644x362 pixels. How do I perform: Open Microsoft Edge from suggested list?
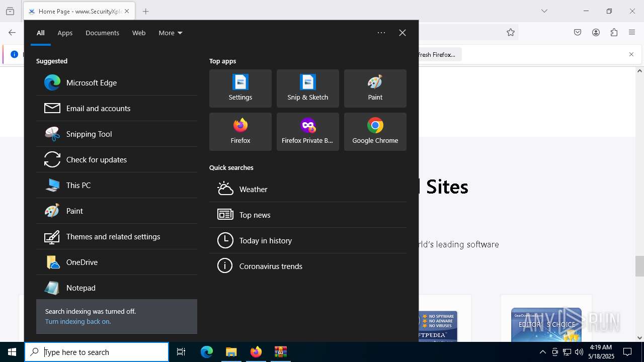tap(117, 82)
